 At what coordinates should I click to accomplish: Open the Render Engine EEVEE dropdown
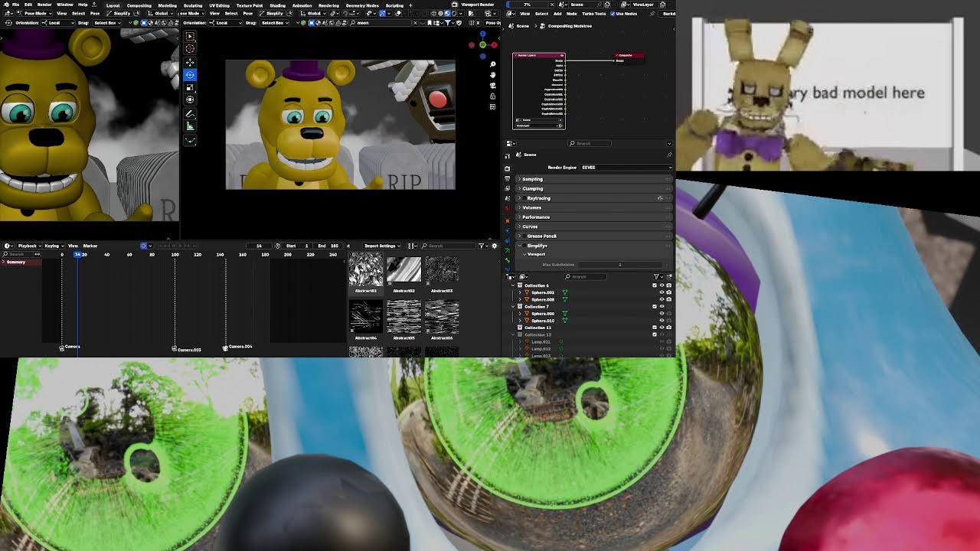(x=625, y=168)
